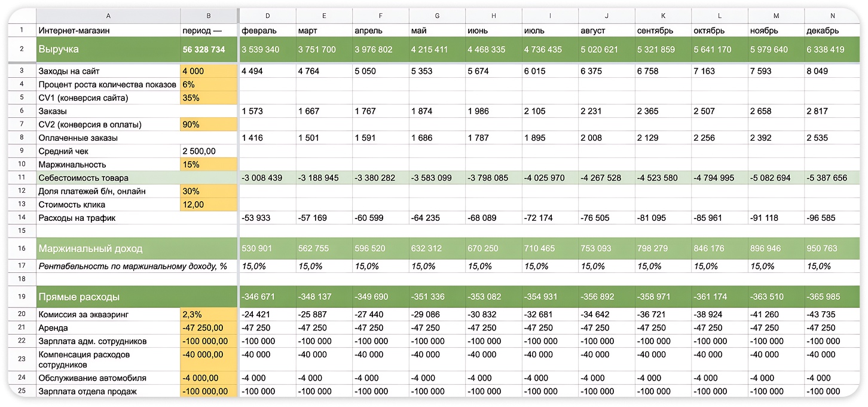The width and height of the screenshot is (868, 407).
Task: Select the CV1 conversion 35% cell
Action: (x=209, y=98)
